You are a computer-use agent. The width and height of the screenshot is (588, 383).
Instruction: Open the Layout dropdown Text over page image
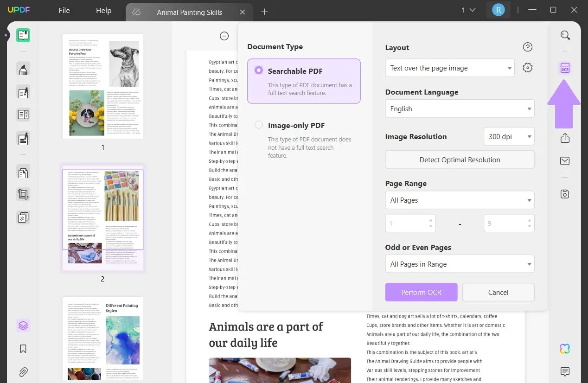(450, 68)
